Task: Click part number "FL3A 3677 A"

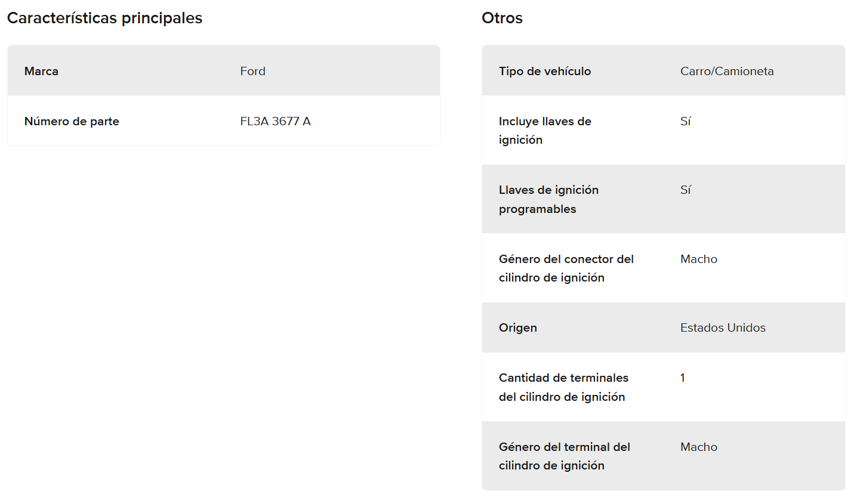Action: pyautogui.click(x=275, y=121)
